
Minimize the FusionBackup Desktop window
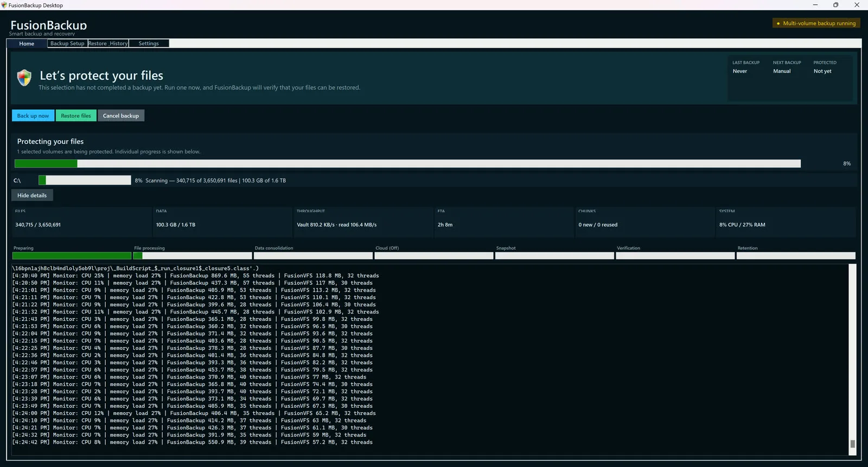point(815,5)
